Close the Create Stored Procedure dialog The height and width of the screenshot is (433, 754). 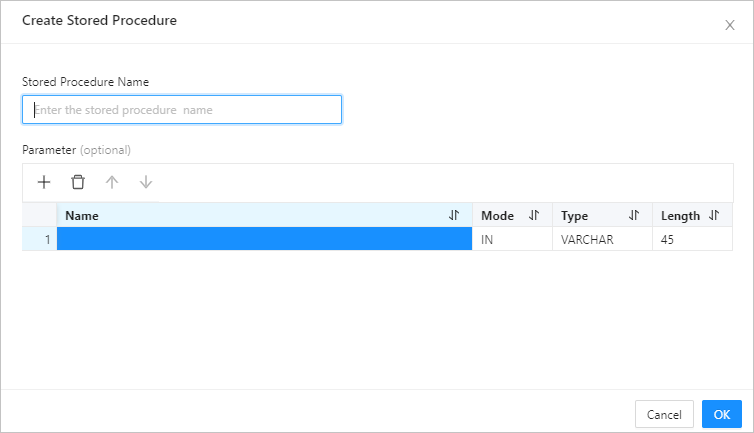(x=729, y=25)
